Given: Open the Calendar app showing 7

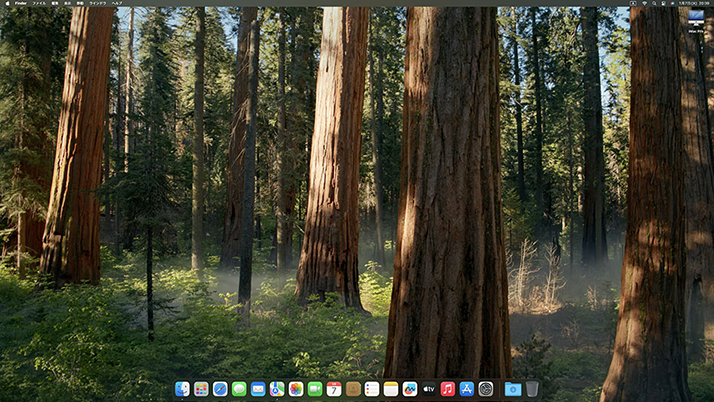Looking at the screenshot, I should [334, 389].
